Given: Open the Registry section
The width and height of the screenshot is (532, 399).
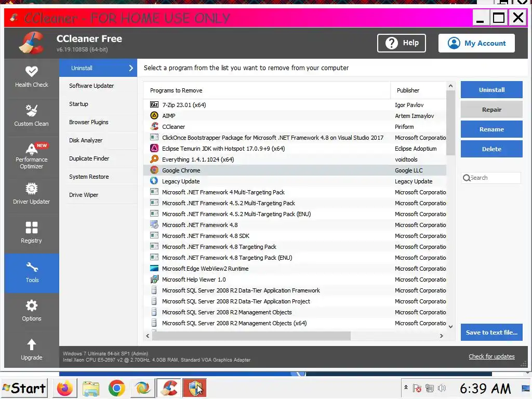Looking at the screenshot, I should click(32, 233).
